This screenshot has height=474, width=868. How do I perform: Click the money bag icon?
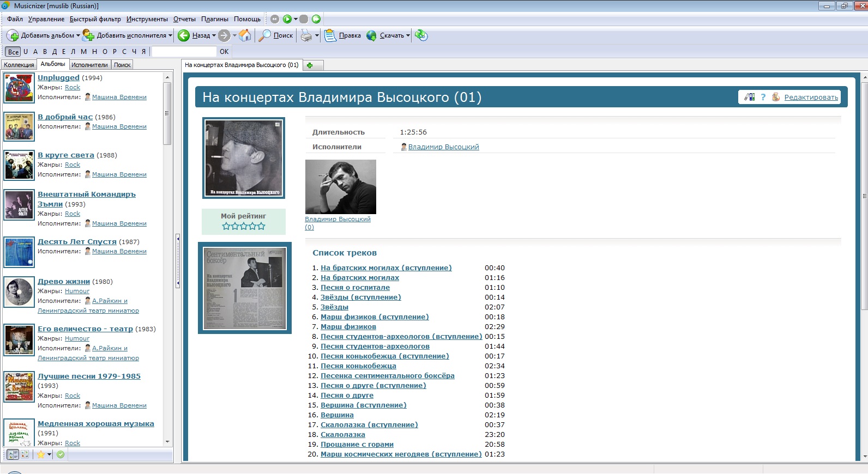[x=776, y=97]
